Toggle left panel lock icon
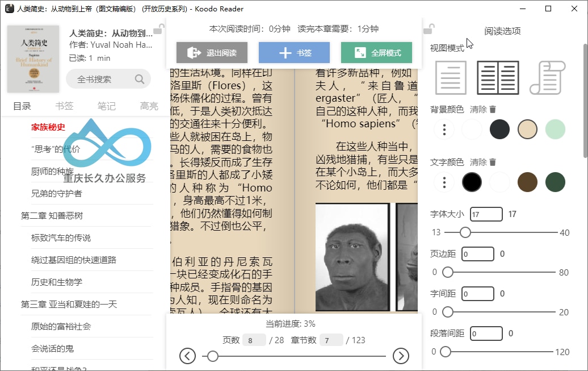 tap(159, 29)
